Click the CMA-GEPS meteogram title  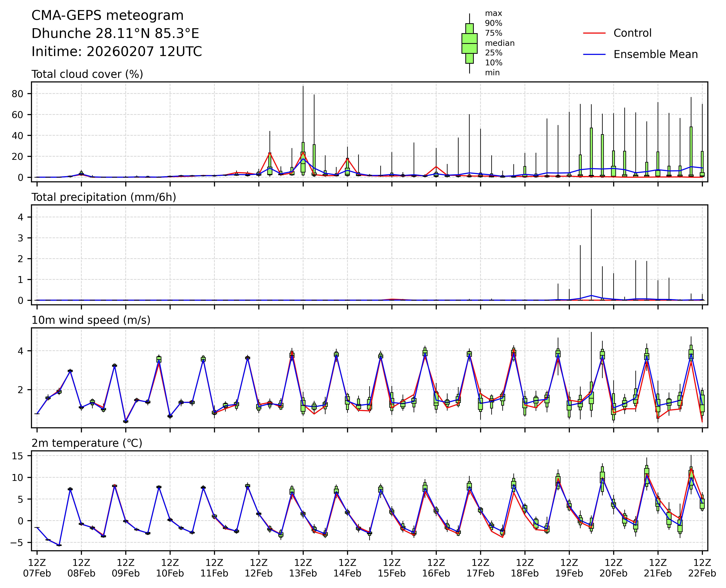[107, 16]
